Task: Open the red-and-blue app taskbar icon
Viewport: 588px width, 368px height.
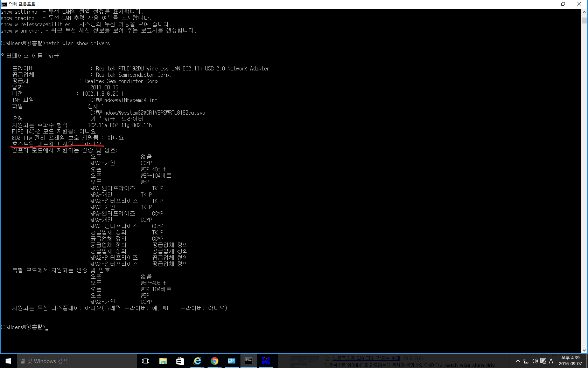Action: 266,361
